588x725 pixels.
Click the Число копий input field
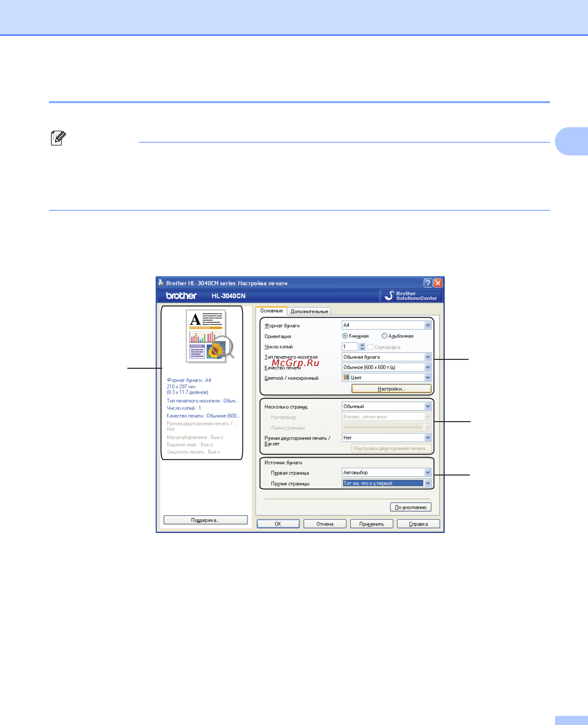[x=349, y=347]
